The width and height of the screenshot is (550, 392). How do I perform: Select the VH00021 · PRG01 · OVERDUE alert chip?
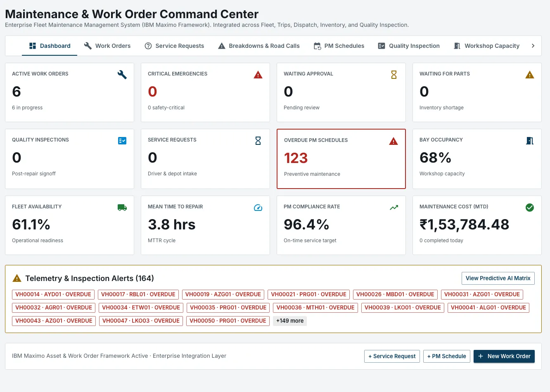(308, 294)
